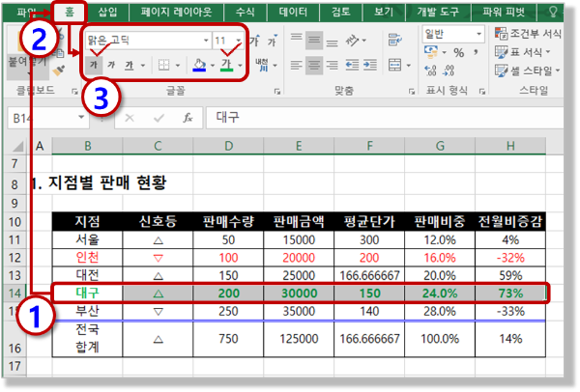This screenshot has height=392, width=580.
Task: Click the decrease decimal icon
Action: click(x=449, y=70)
